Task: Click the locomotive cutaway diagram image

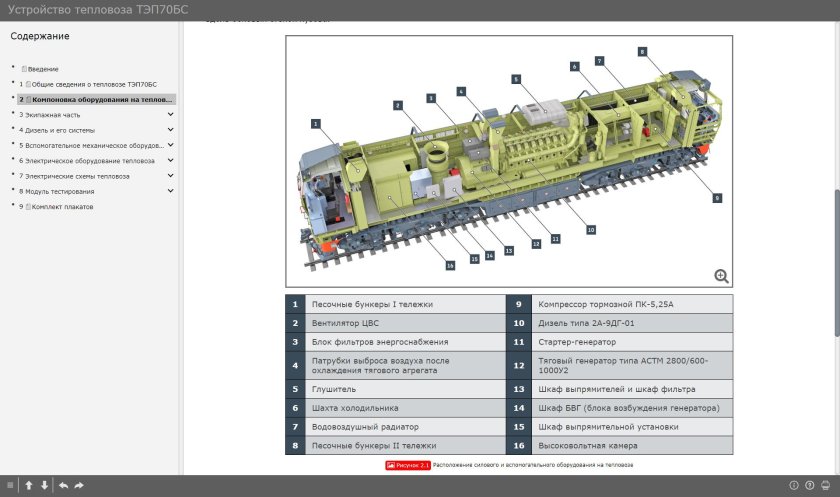Action: click(x=508, y=162)
